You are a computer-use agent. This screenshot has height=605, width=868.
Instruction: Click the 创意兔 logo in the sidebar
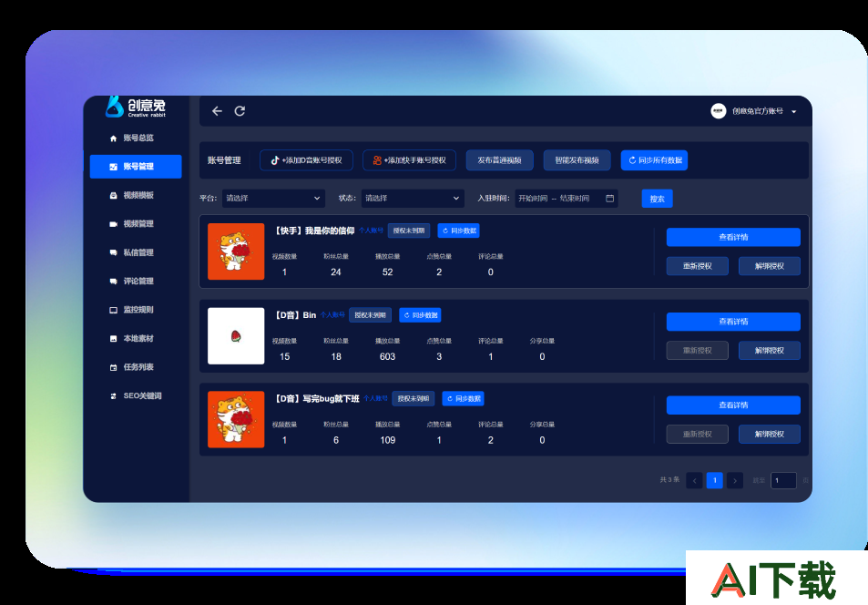coord(136,107)
